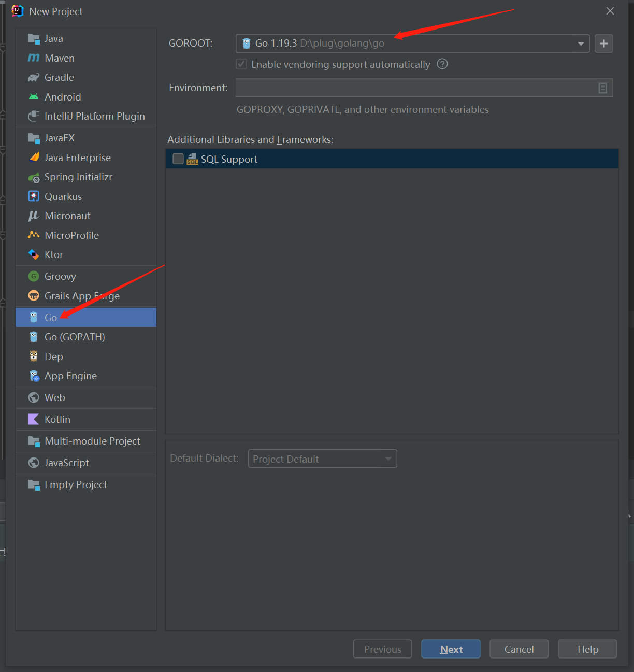Image resolution: width=634 pixels, height=672 pixels.
Task: Select the Maven project type icon
Action: [34, 58]
